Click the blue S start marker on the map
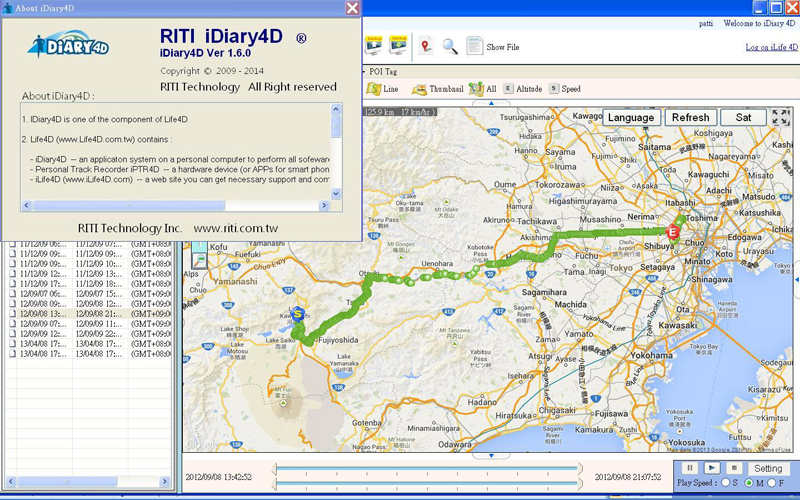The width and height of the screenshot is (800, 500). [x=297, y=313]
